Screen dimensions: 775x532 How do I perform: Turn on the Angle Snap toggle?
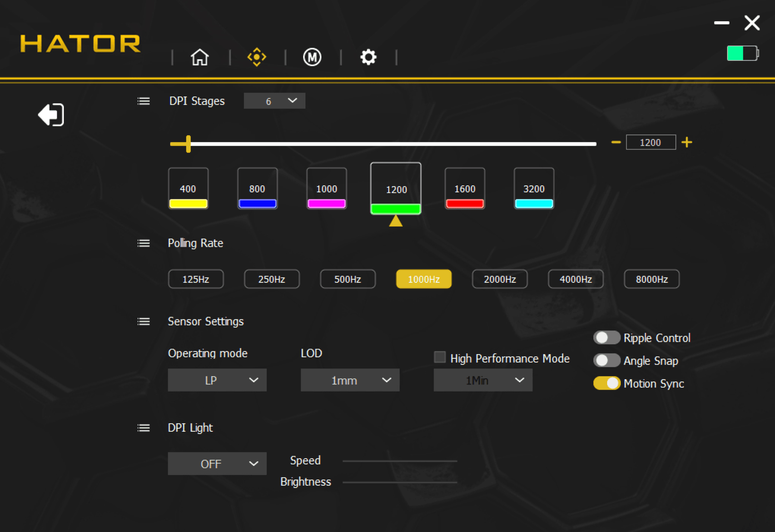point(606,360)
